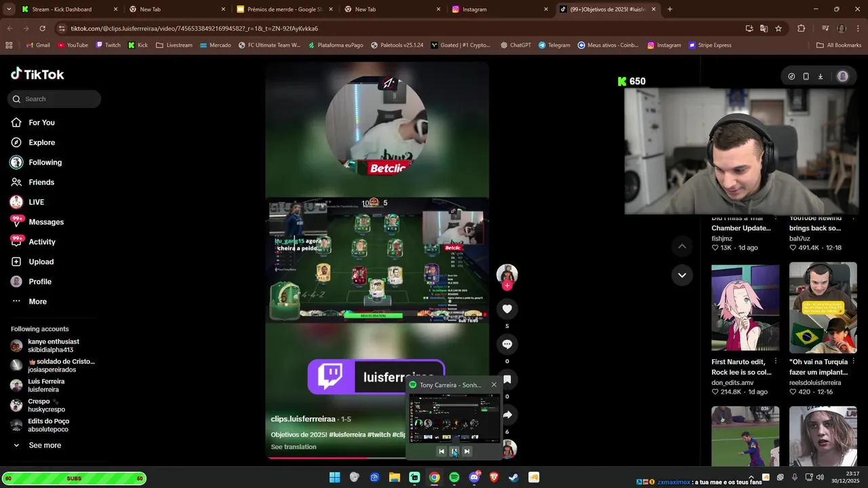
Task: Open a new browser tab
Action: coord(670,9)
